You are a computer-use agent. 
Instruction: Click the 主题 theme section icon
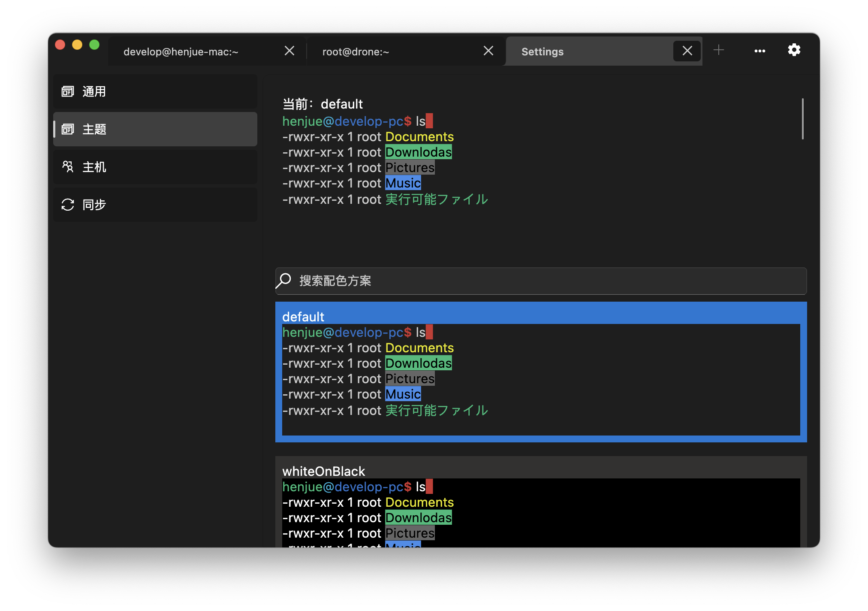[x=68, y=129]
